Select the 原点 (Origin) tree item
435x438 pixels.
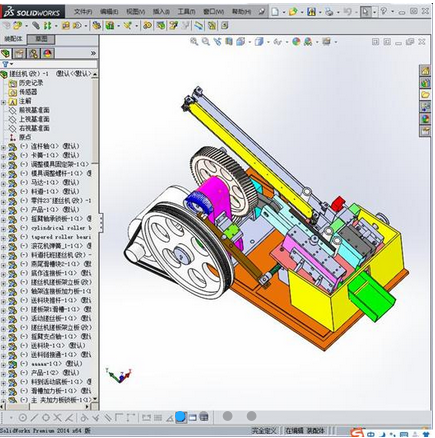tap(25, 137)
